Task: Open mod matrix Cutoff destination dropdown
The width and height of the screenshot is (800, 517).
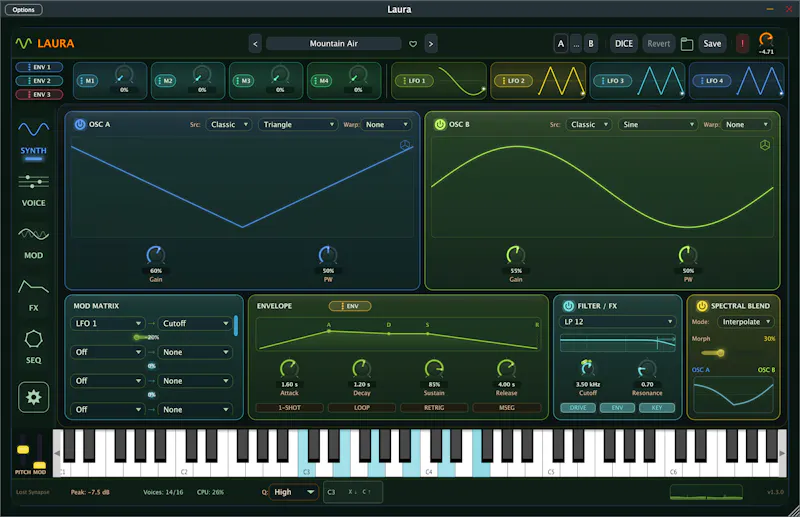Action: pos(195,324)
